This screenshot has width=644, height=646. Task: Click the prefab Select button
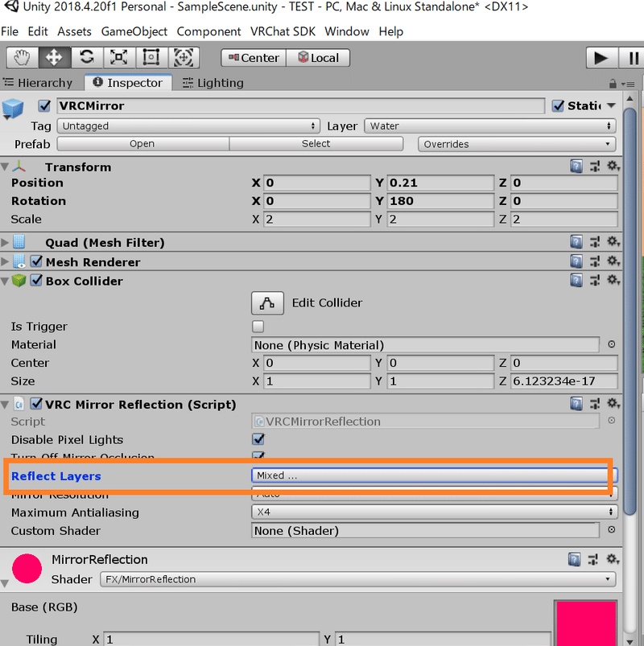coord(316,144)
